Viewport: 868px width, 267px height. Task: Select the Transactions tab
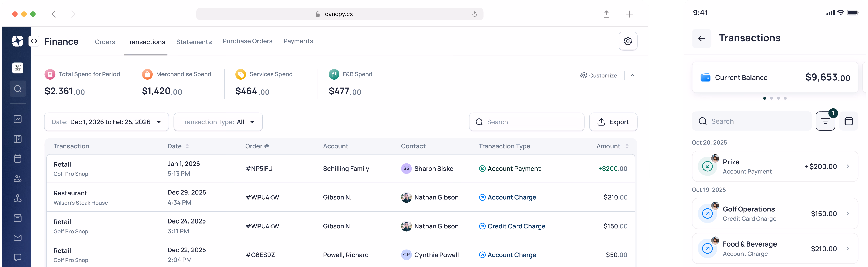pyautogui.click(x=146, y=42)
